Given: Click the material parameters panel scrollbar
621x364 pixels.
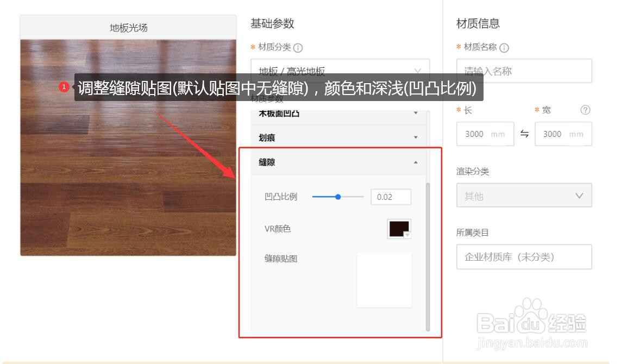Looking at the screenshot, I should pyautogui.click(x=428, y=256).
